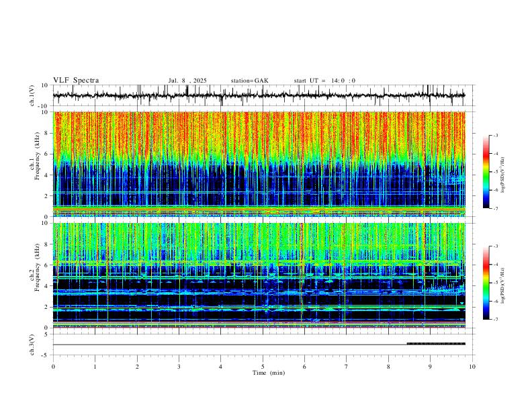Click the 'start UT = 14:0 :0' text
The image size is (532, 411).
click(x=324, y=81)
